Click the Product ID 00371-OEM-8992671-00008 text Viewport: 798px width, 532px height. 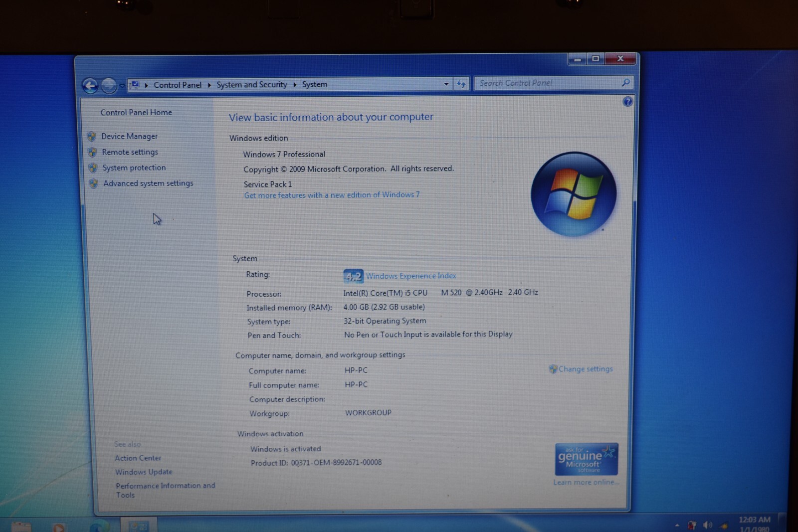(x=316, y=463)
